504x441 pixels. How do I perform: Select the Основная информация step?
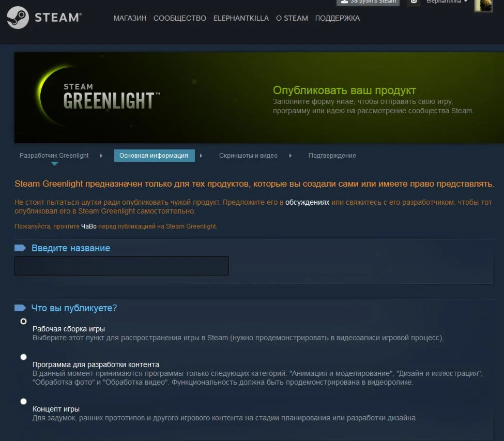(x=154, y=156)
